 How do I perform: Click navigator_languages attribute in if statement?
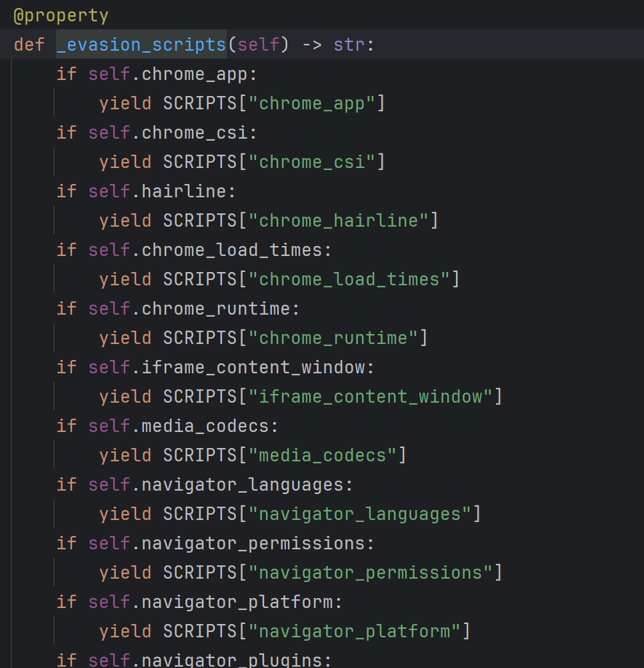click(243, 485)
